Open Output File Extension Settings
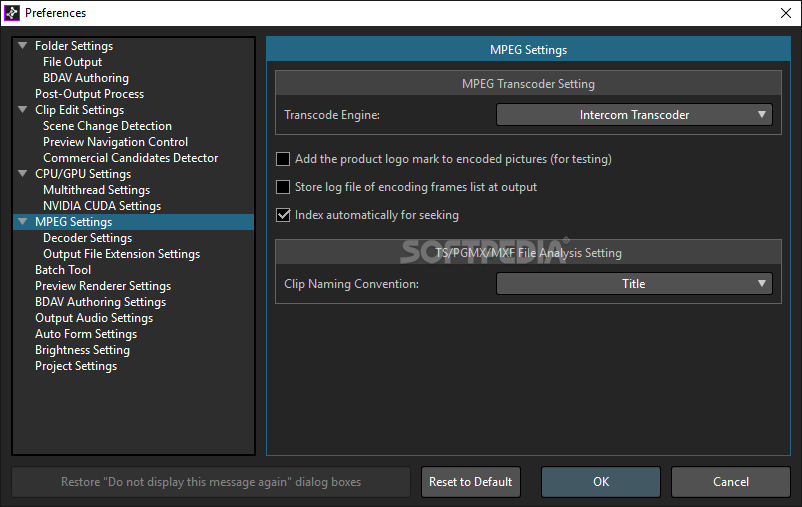Image resolution: width=802 pixels, height=507 pixels. point(122,254)
